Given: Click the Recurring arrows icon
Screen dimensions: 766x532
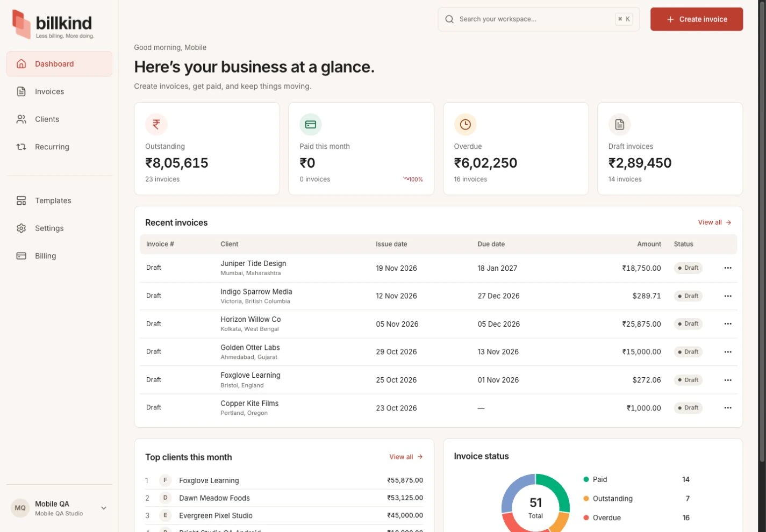Looking at the screenshot, I should [x=22, y=147].
